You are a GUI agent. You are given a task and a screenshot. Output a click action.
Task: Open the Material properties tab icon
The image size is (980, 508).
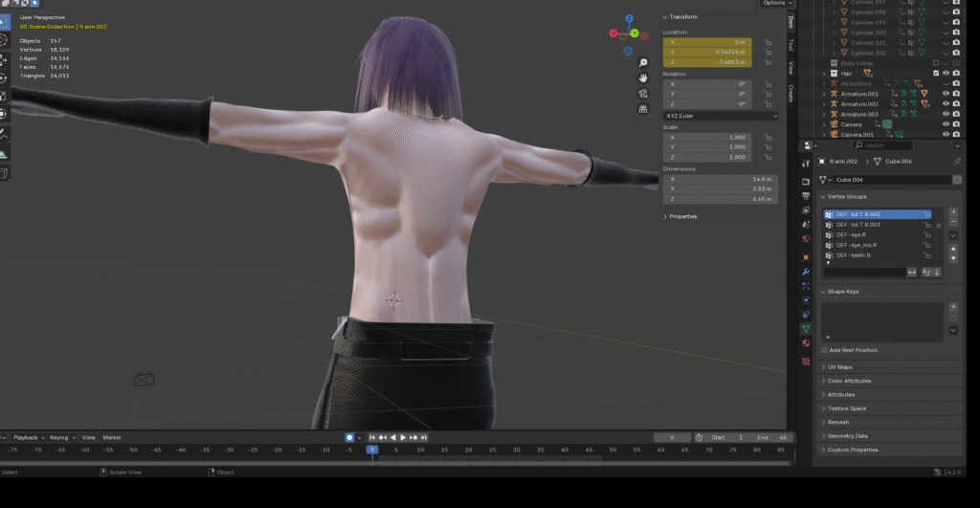(806, 342)
